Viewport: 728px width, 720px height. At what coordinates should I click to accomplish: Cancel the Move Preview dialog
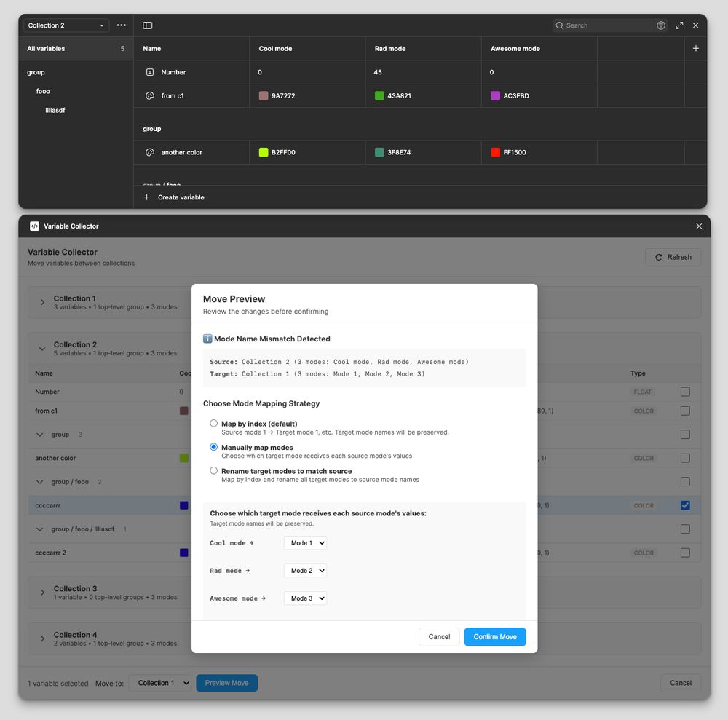[x=439, y=637]
